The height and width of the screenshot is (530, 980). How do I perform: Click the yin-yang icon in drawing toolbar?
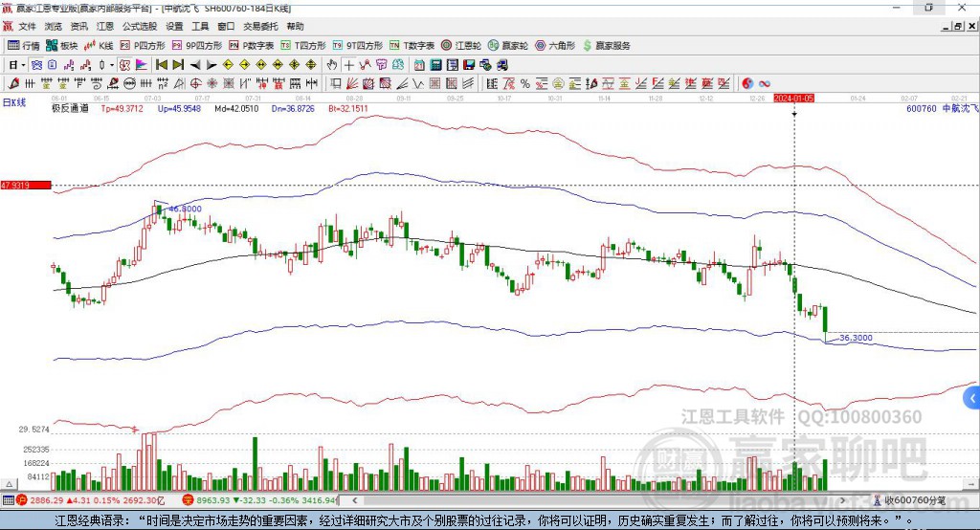tap(747, 82)
